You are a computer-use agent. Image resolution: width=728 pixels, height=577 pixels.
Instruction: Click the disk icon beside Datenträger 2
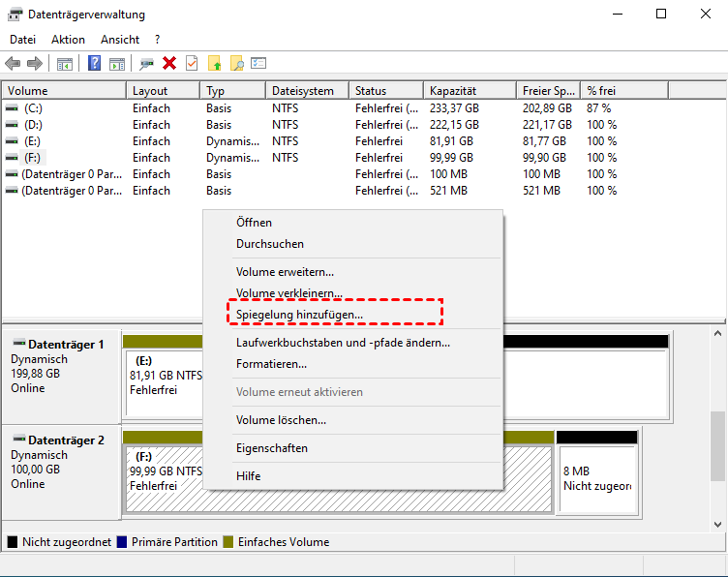point(19,440)
